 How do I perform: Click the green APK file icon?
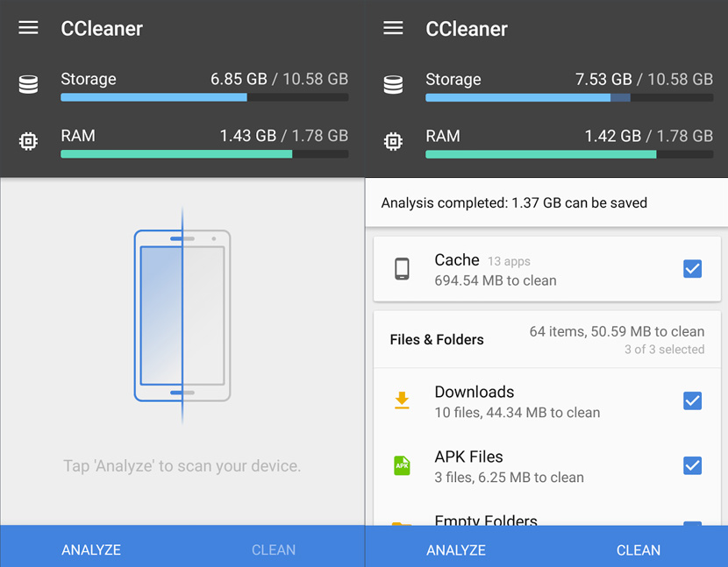click(403, 465)
